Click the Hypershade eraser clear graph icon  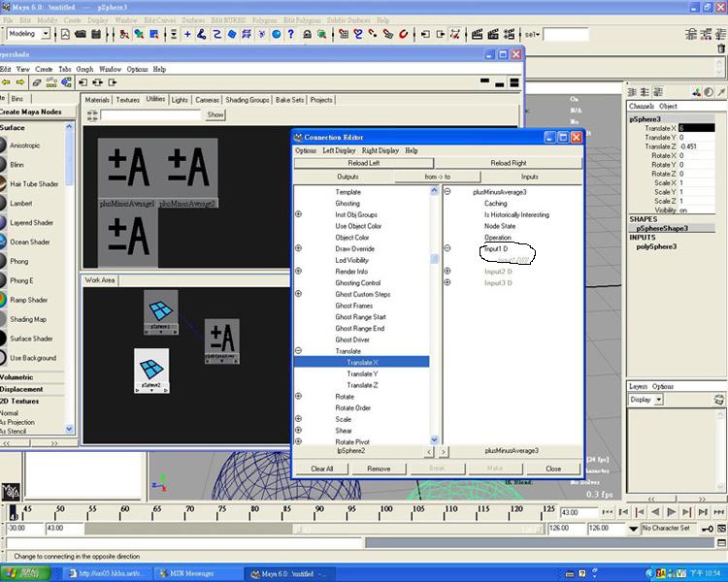[x=36, y=82]
